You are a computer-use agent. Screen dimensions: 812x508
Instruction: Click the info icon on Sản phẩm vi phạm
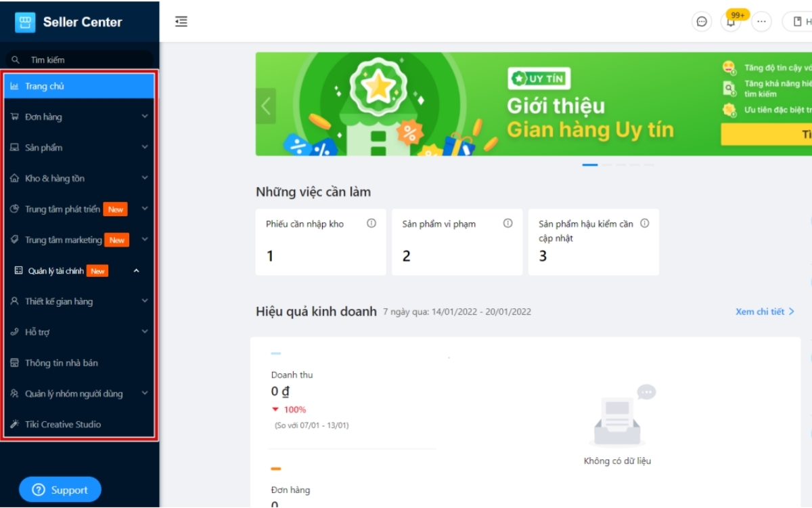point(508,223)
